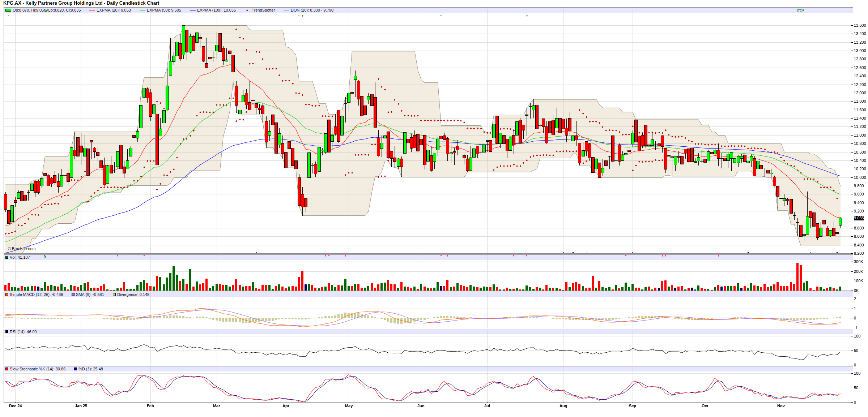
Task: Click the Divergence: 0.145 legend label
Action: coord(133,295)
